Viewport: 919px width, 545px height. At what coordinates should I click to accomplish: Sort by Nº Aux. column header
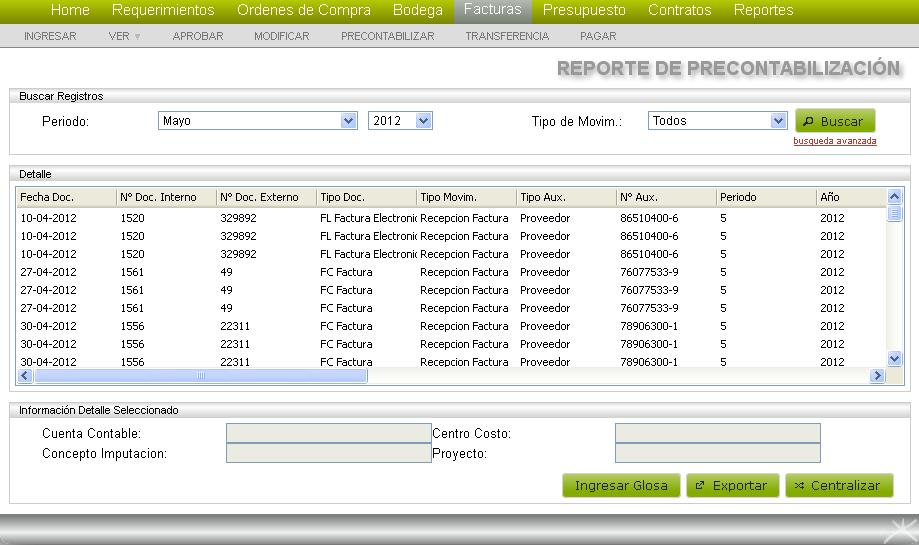pos(666,197)
